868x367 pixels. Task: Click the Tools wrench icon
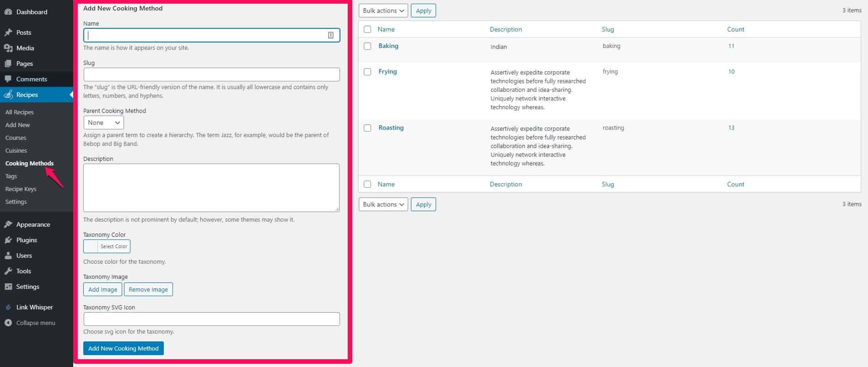tap(8, 271)
